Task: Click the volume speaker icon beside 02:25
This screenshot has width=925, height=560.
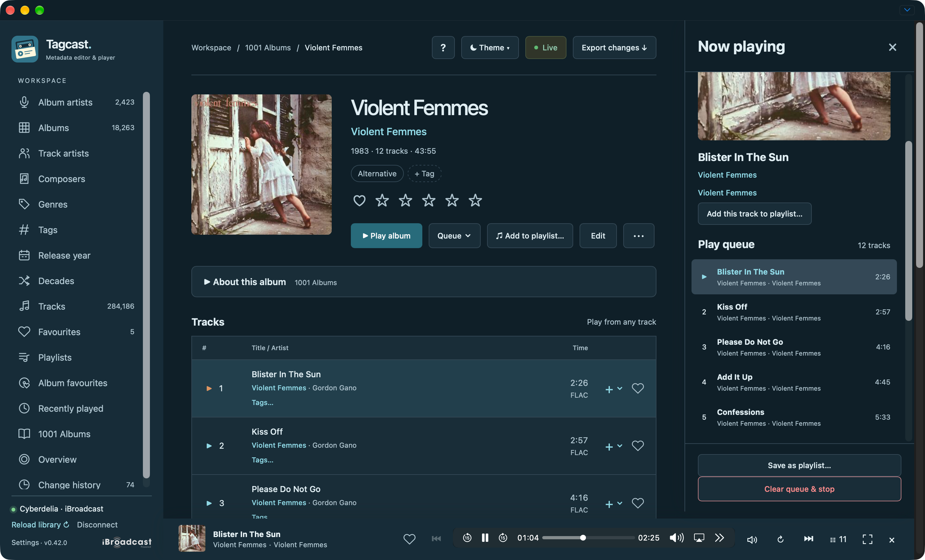Action: (677, 538)
